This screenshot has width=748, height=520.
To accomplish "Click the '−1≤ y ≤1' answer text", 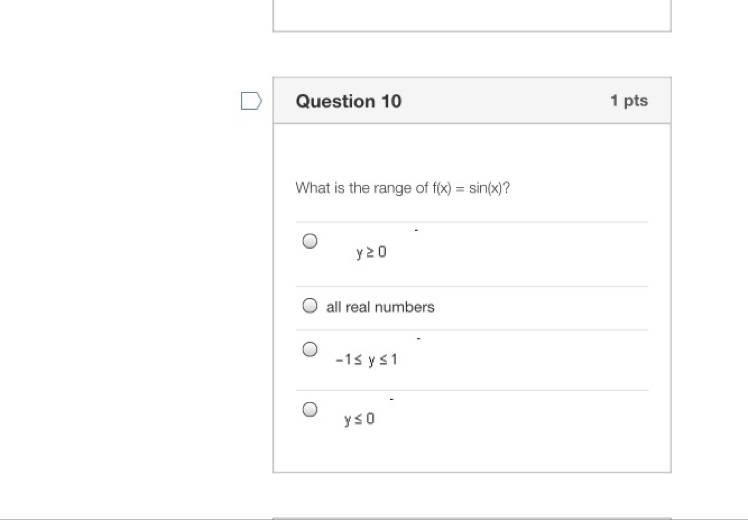I will (x=366, y=359).
